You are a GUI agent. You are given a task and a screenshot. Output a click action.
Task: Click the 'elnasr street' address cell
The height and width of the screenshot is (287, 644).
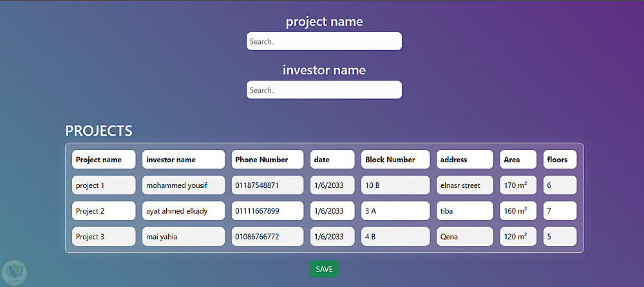coord(465,185)
